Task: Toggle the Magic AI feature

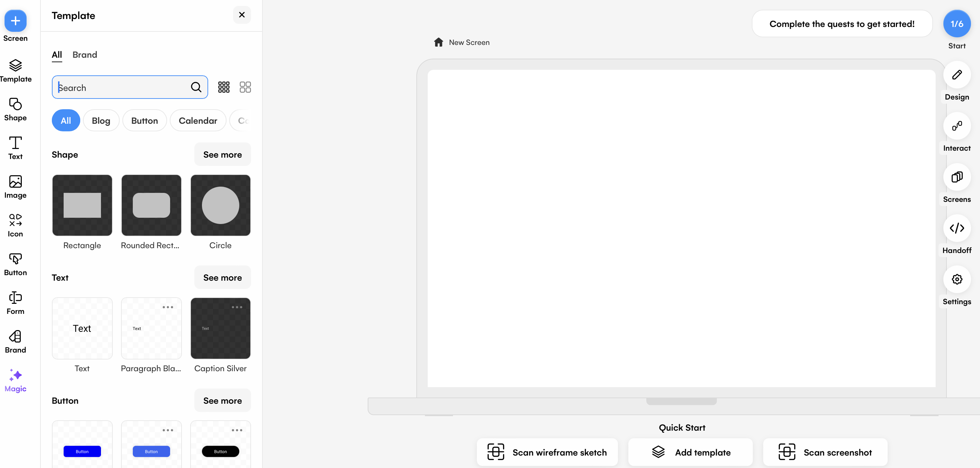Action: (x=15, y=381)
